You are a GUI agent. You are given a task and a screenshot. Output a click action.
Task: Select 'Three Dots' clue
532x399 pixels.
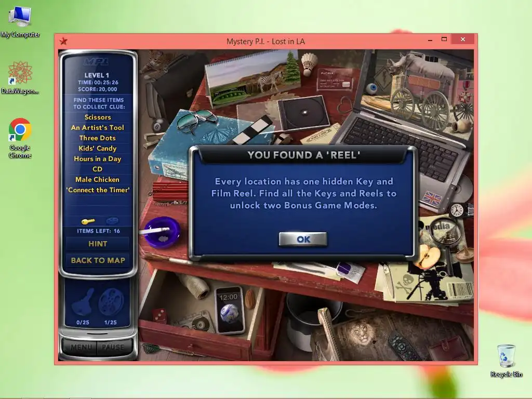click(98, 138)
